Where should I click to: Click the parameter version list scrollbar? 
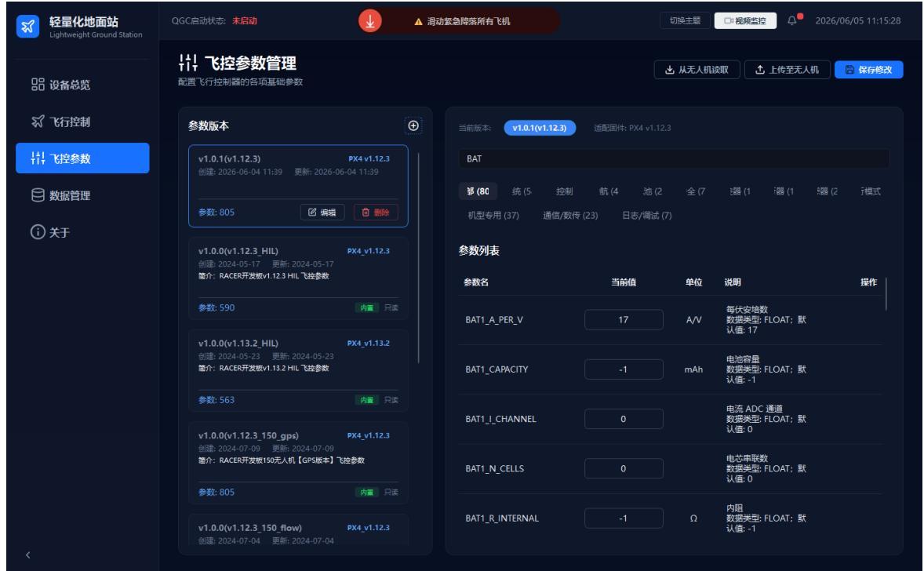pos(418,258)
